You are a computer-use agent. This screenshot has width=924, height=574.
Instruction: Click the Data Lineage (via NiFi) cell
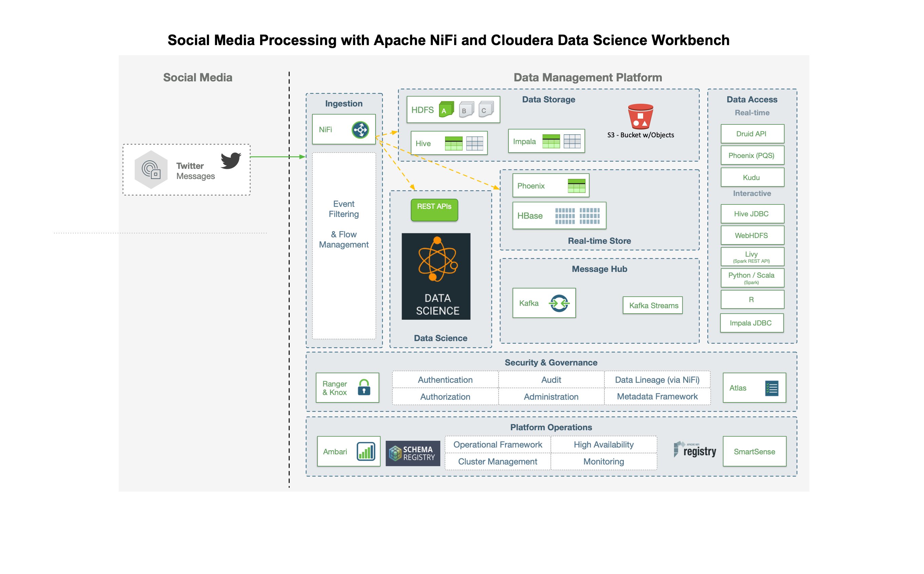click(x=657, y=380)
